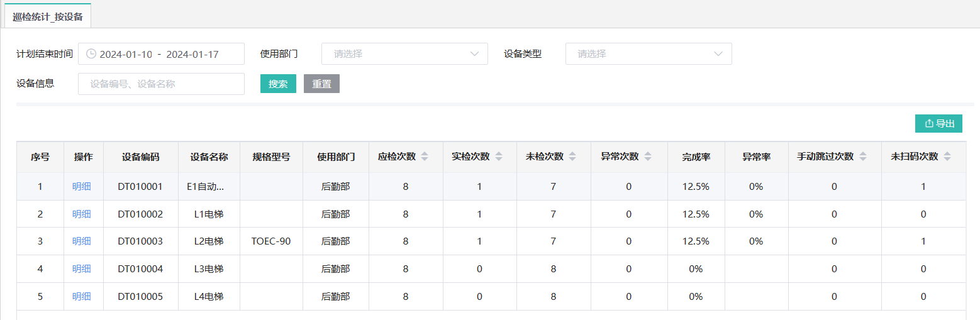Image resolution: width=980 pixels, height=320 pixels.
Task: Open 明细 for DT010003
Action: [82, 241]
